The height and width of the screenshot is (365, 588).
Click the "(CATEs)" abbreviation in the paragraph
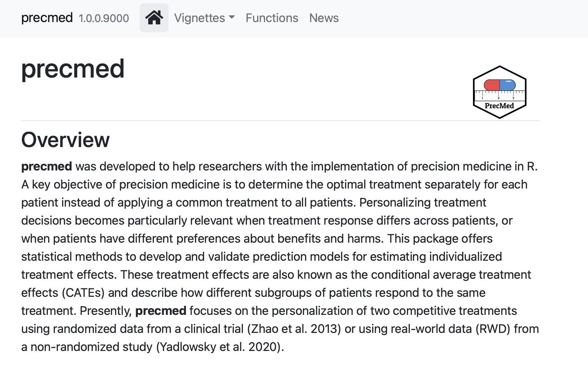tap(83, 293)
